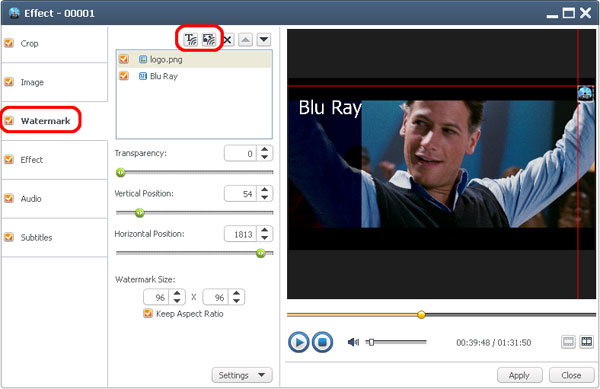Increase Vertical Position value
The width and height of the screenshot is (600, 389).
click(x=264, y=190)
